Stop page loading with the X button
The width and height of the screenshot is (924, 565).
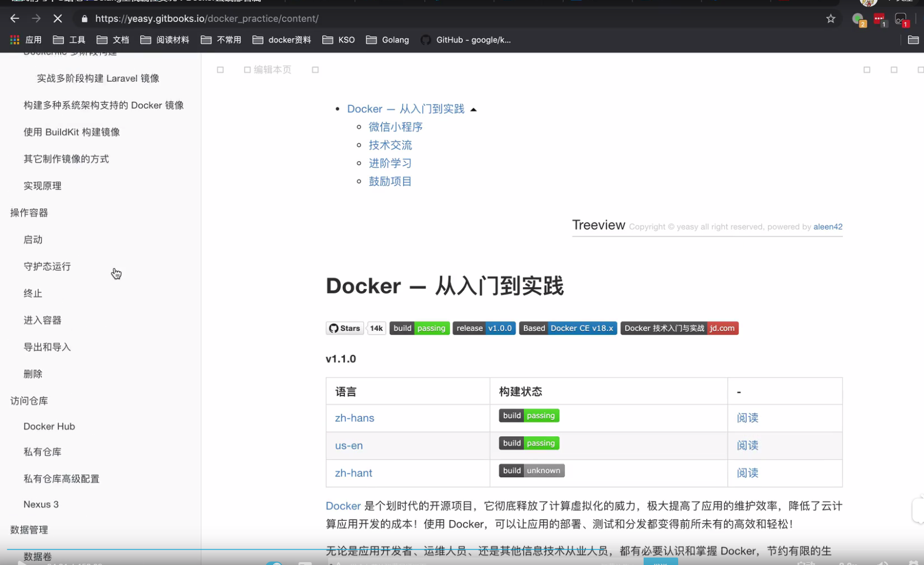point(58,18)
